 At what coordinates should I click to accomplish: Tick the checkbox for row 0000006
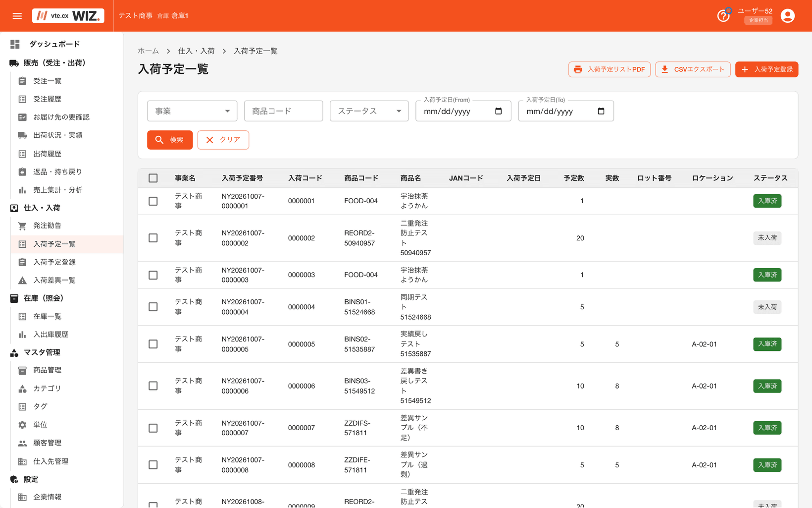pyautogui.click(x=153, y=386)
